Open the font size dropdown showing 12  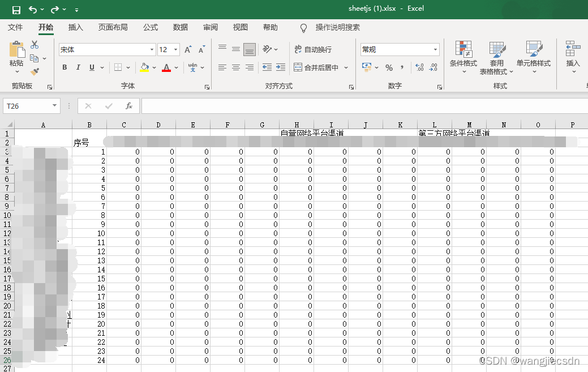175,49
